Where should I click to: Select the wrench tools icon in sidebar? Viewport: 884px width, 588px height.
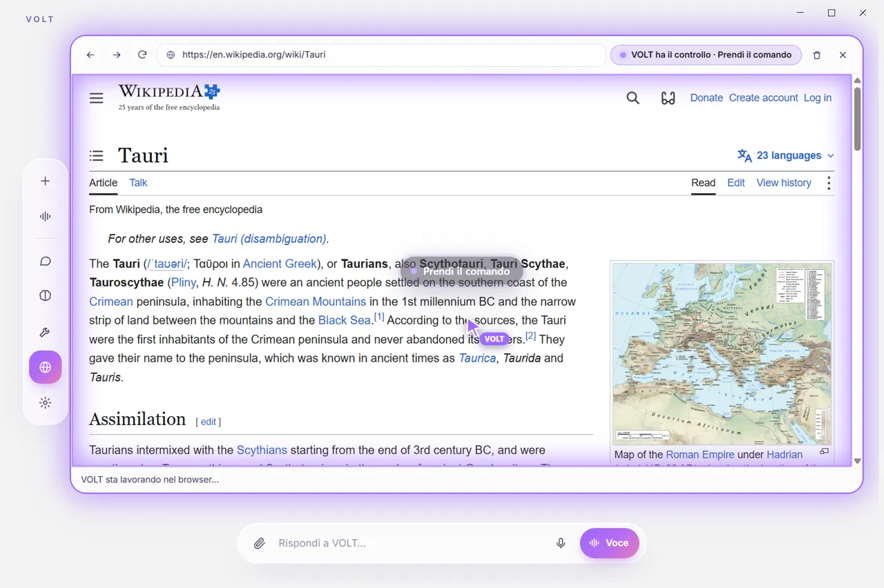click(46, 332)
